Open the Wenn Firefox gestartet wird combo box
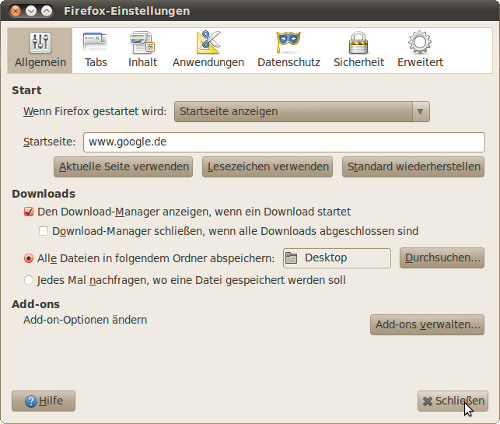Image resolution: width=500 pixels, height=424 pixels. click(302, 112)
